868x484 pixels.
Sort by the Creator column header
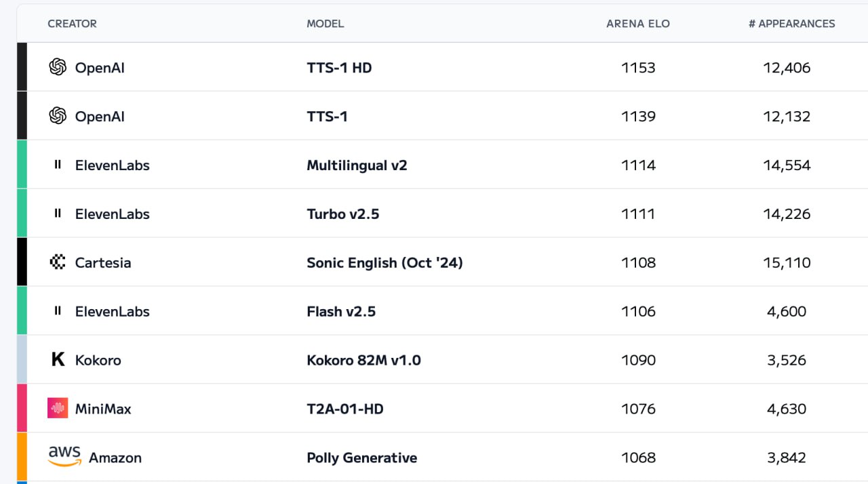click(x=72, y=24)
